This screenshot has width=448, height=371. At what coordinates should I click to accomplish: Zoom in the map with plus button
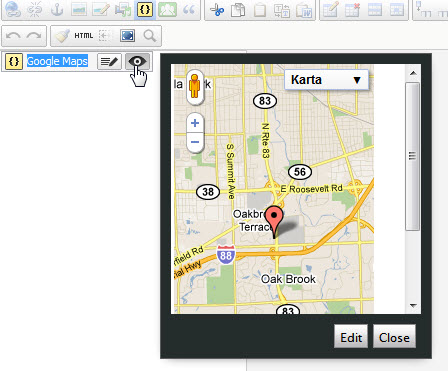click(x=195, y=123)
